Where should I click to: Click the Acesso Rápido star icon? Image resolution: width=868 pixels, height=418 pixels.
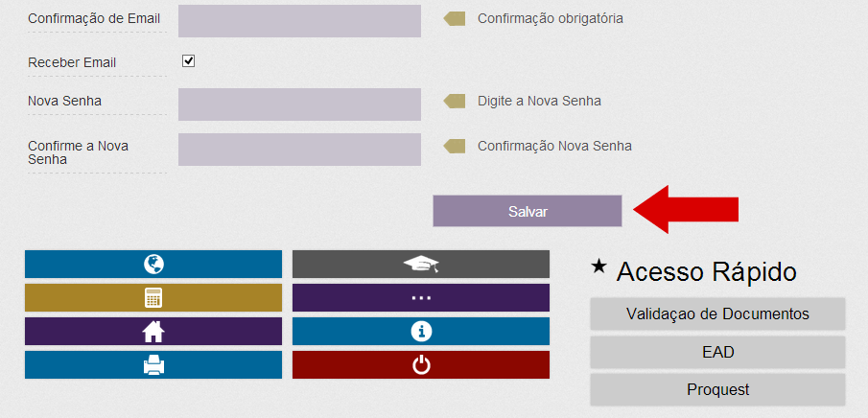pos(598,267)
